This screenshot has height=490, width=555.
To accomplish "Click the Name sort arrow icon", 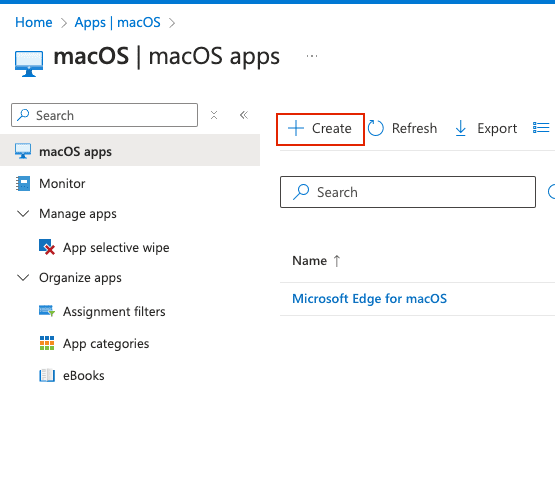I will click(x=337, y=261).
